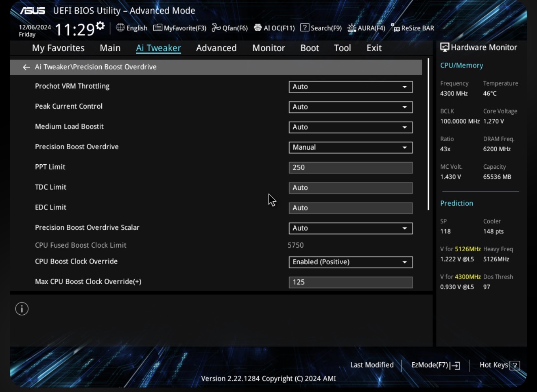Select the Exit tab
The height and width of the screenshot is (392, 537).
tap(374, 48)
